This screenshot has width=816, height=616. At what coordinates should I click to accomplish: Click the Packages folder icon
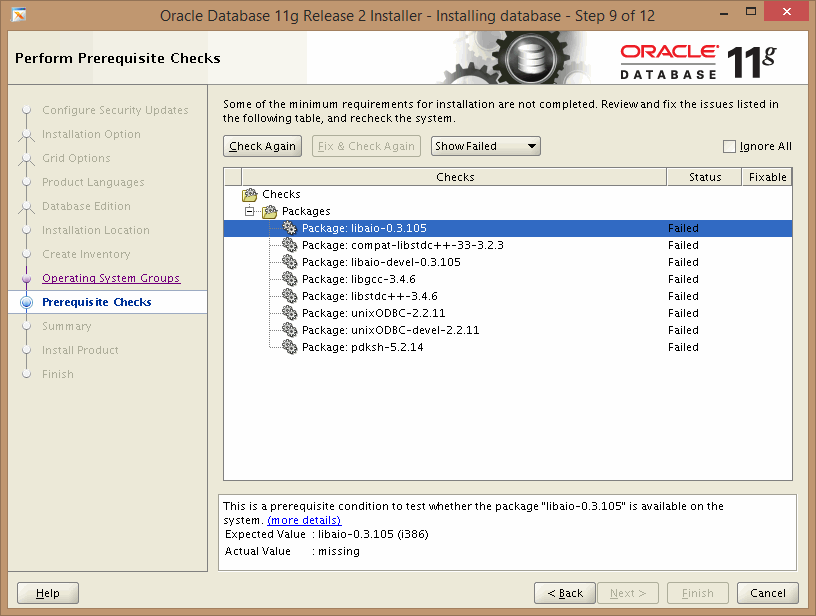point(270,211)
